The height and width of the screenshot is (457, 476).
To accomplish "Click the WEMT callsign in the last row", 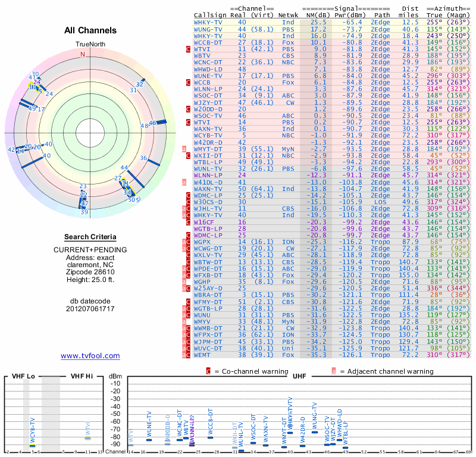I will point(203,355).
